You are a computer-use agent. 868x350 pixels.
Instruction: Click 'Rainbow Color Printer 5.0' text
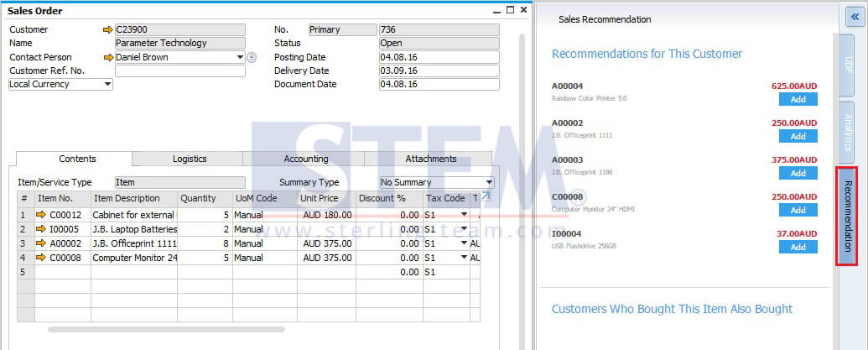point(589,98)
